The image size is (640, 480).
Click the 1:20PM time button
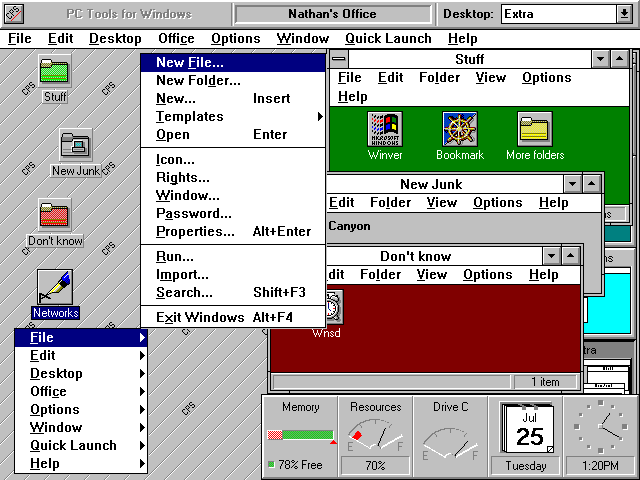600,466
